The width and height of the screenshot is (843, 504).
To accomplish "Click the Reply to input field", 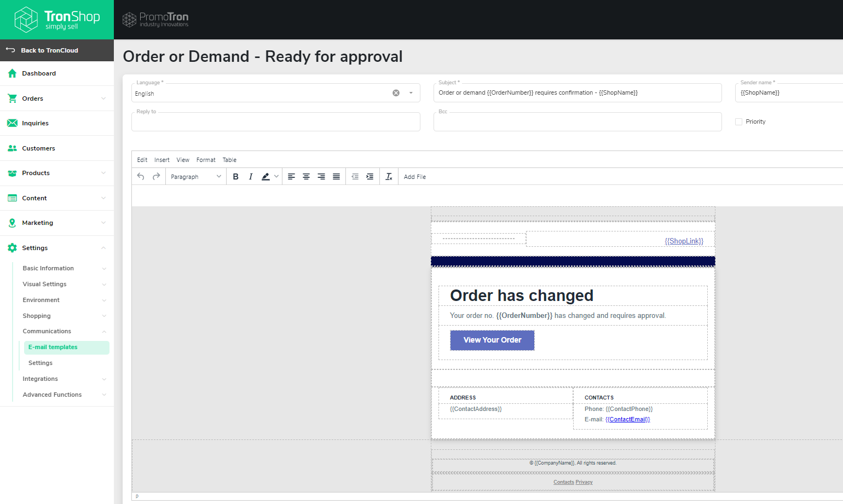I will click(x=276, y=121).
